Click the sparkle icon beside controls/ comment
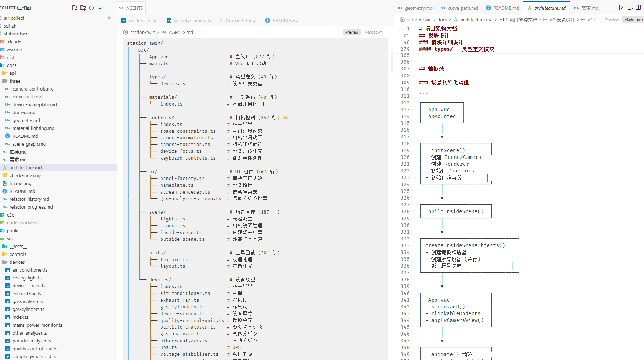 [x=286, y=117]
